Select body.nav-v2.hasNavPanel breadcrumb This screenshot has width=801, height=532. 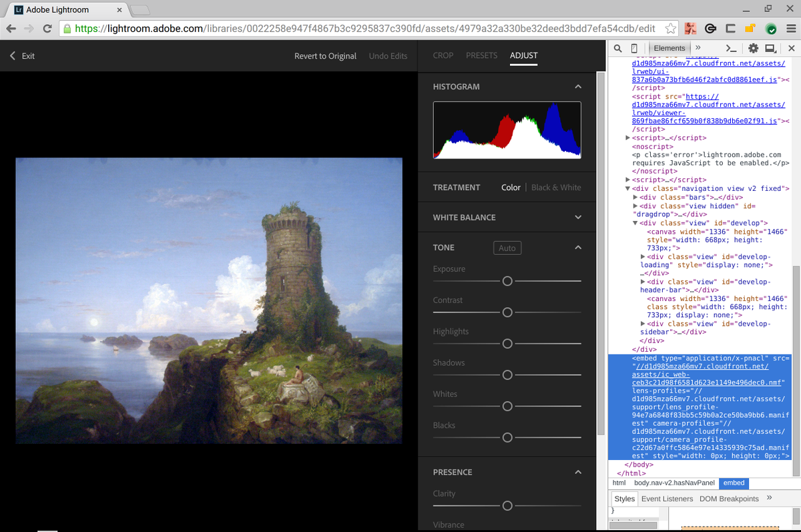coord(674,483)
